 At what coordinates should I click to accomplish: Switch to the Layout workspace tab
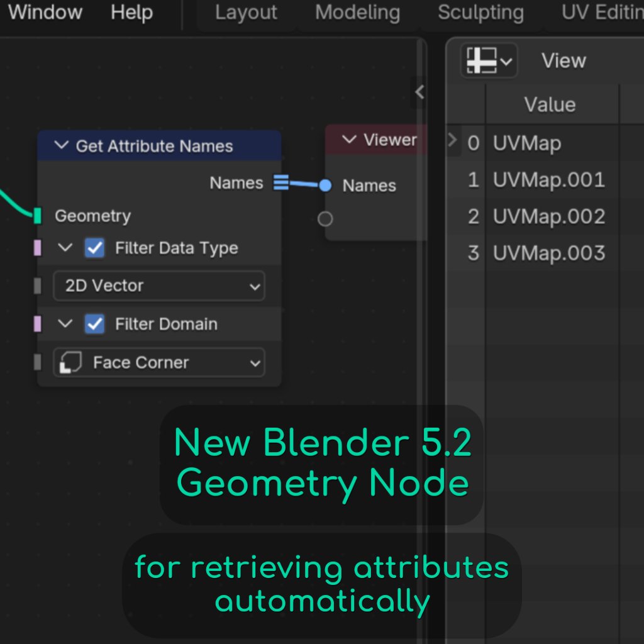246,13
